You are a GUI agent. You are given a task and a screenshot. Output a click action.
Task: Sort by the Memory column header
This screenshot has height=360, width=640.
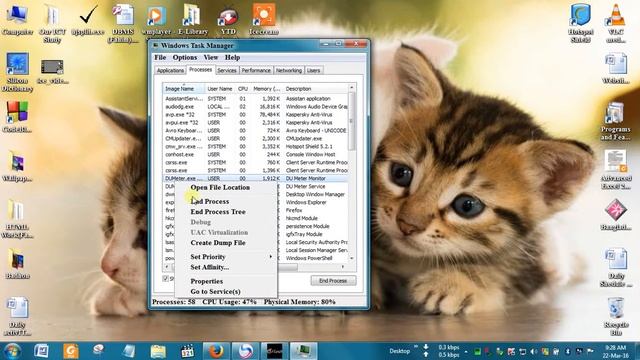coord(266,89)
